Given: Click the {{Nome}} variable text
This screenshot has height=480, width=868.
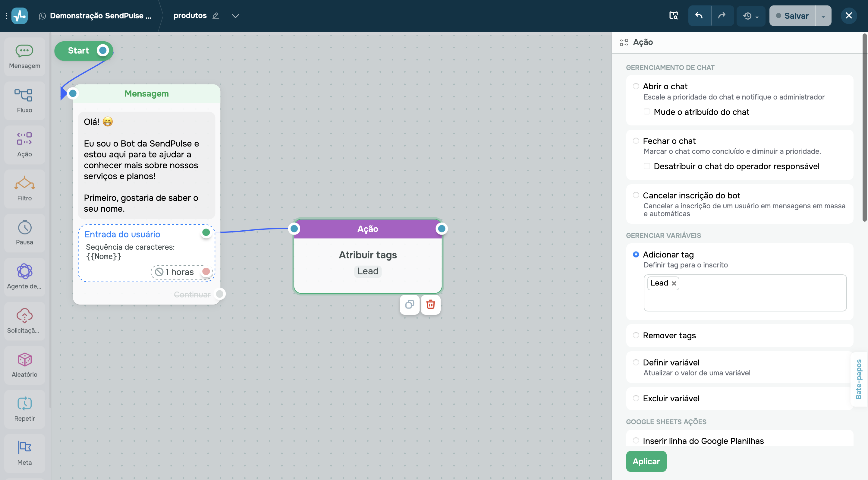Looking at the screenshot, I should (x=103, y=257).
